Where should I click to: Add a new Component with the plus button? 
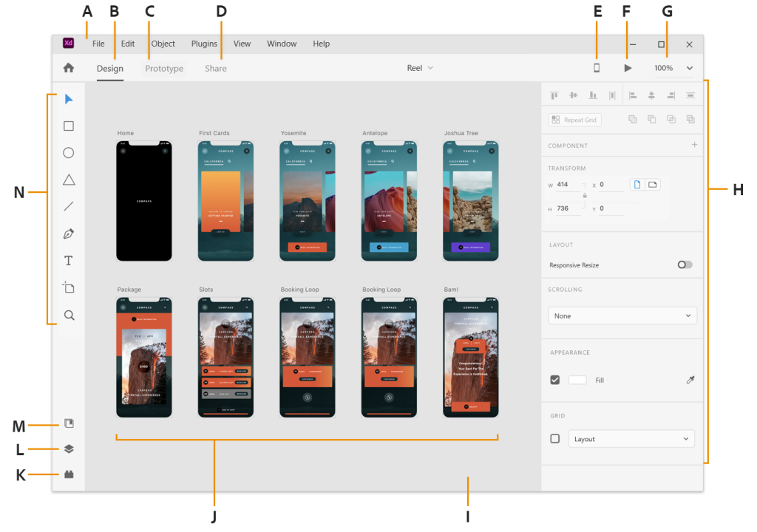[x=694, y=146]
